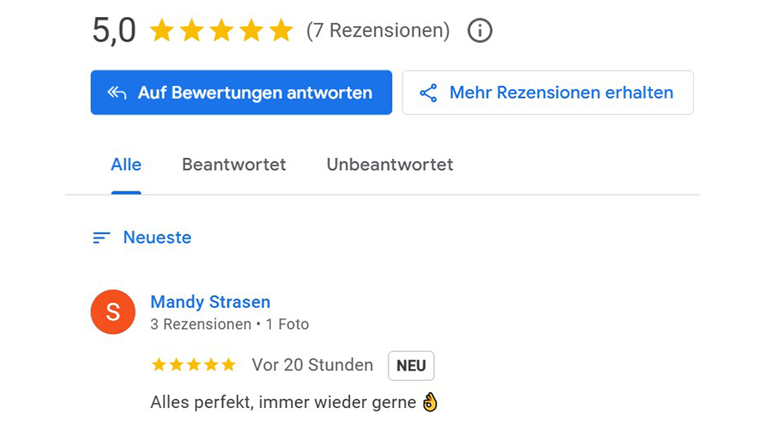Viewport: 765px width, 432px height.
Task: Show the Unbeantwortet reviews tab
Action: tap(390, 165)
